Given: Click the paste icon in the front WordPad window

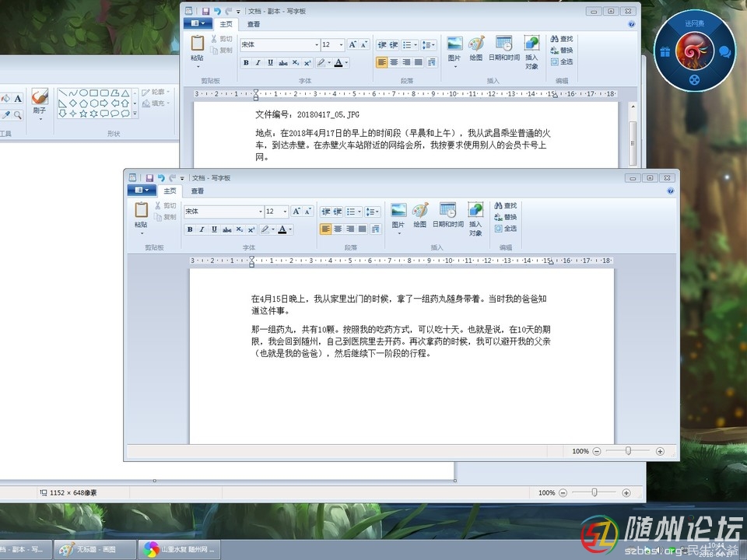Looking at the screenshot, I should [141, 210].
